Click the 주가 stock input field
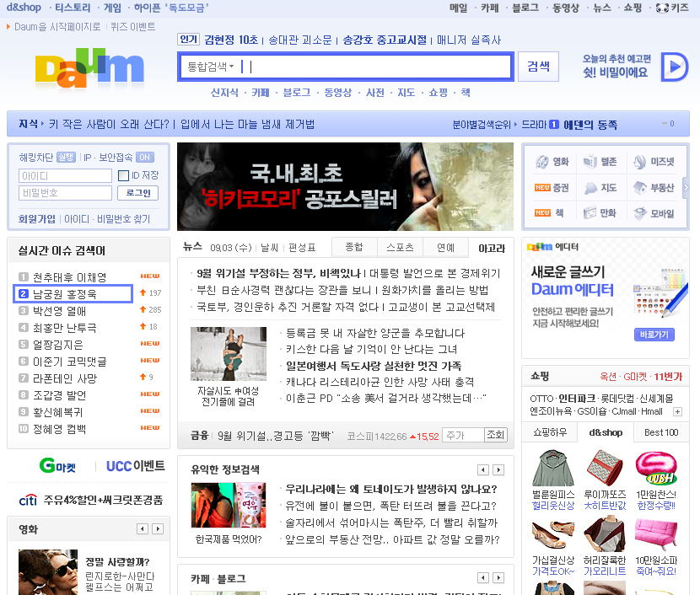This screenshot has width=700, height=595. (463, 435)
